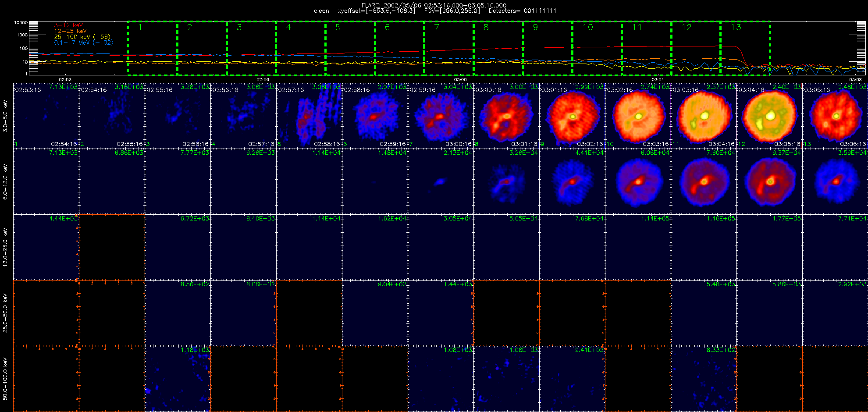This screenshot has width=868, height=412.
Task: Select the 3.0-6.0 keV image at 03:01:16
Action: pos(572,116)
